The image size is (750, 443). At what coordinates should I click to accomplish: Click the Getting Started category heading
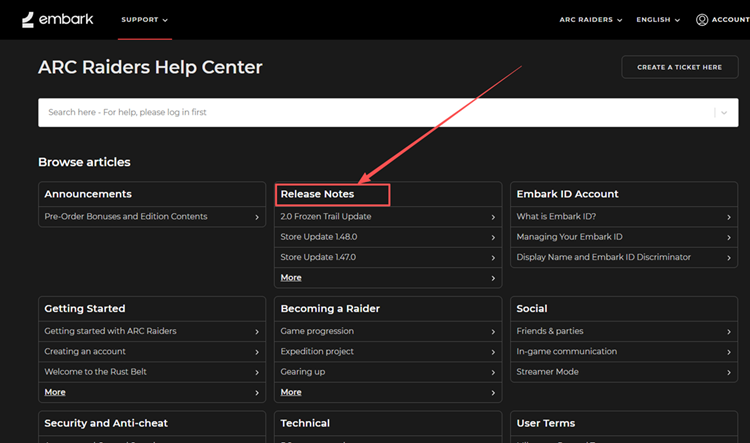pos(85,309)
